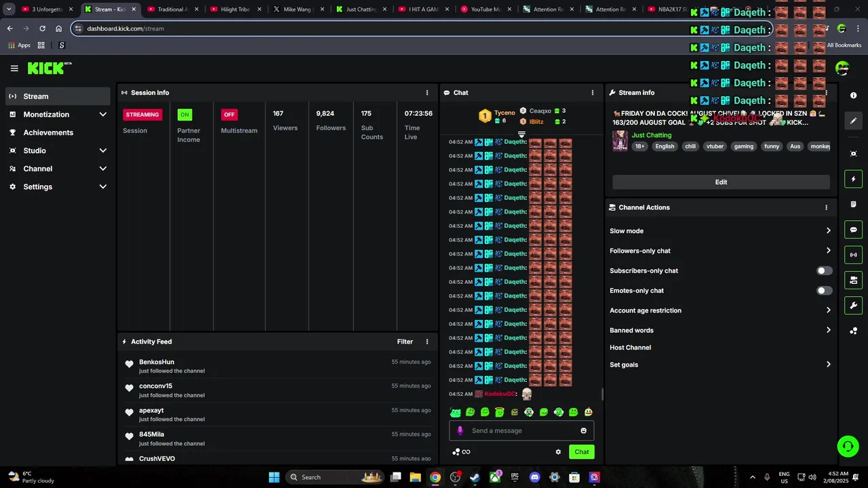The height and width of the screenshot is (488, 868).
Task: Open the Chat panel three-dot menu
Action: pyautogui.click(x=593, y=93)
